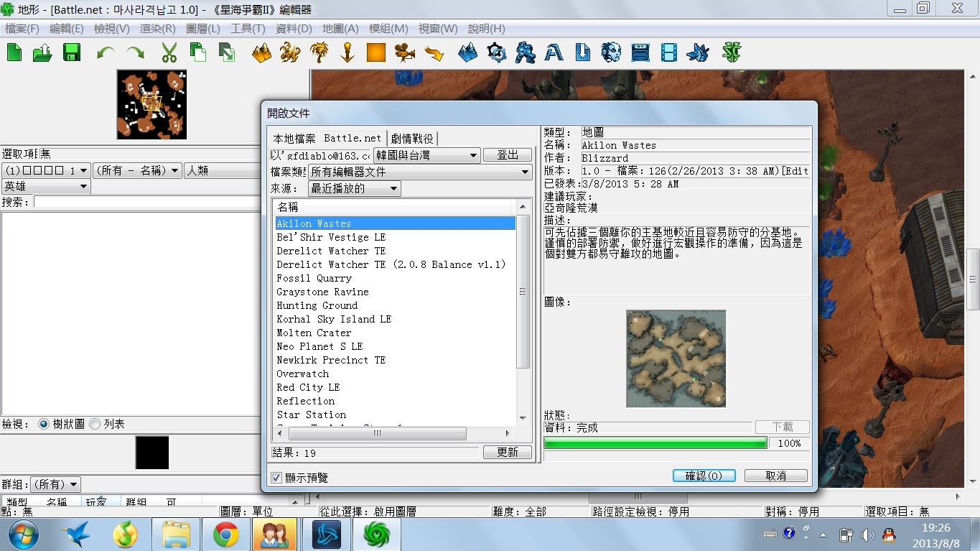Viewport: 980px width, 551px height.
Task: Click the 下載 download button
Action: pyautogui.click(x=783, y=427)
